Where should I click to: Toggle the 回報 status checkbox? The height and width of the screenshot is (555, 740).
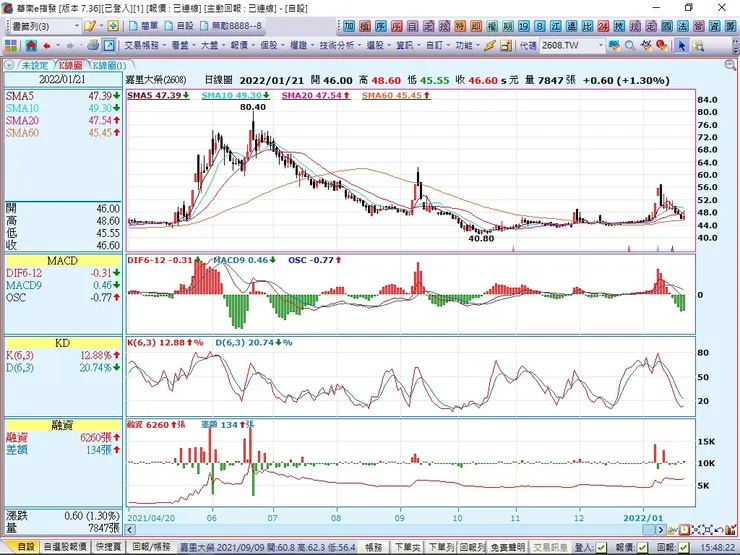pos(682,547)
